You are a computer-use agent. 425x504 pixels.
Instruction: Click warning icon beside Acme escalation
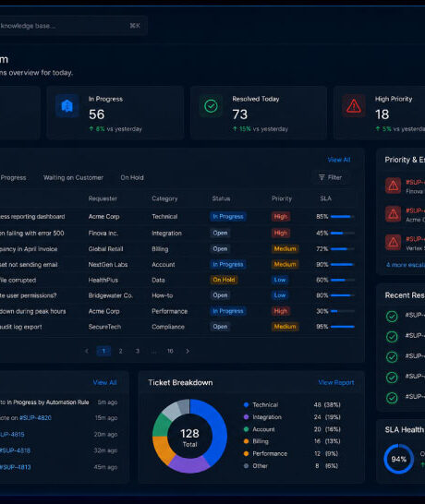tap(393, 214)
